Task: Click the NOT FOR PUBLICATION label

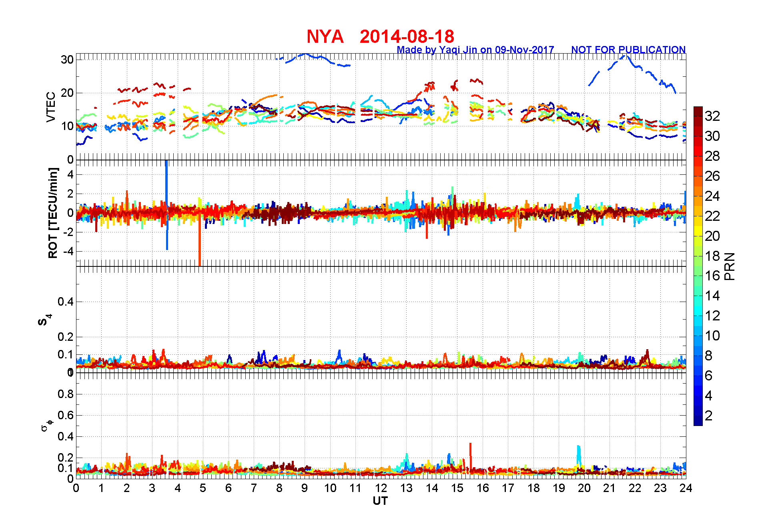Action: point(628,50)
